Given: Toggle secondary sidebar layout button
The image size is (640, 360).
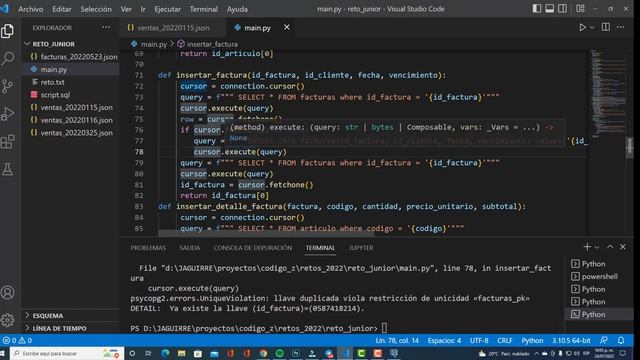Looking at the screenshot, I should [562, 9].
